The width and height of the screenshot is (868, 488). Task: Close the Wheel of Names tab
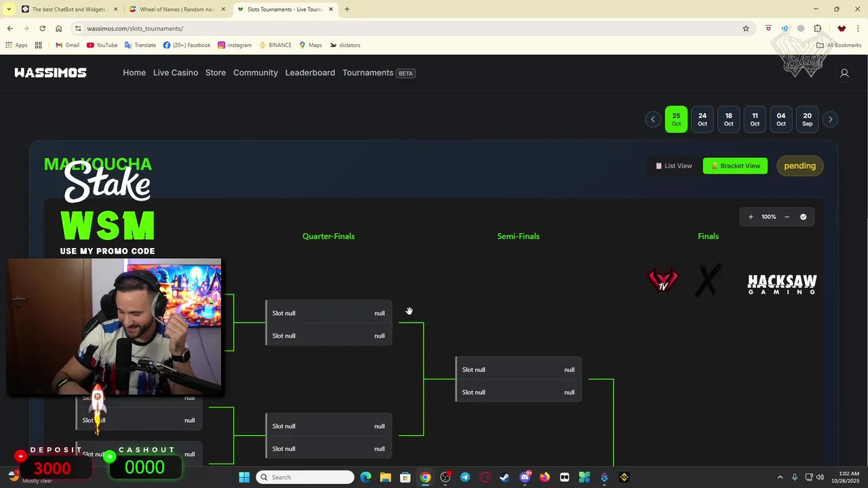(x=223, y=9)
